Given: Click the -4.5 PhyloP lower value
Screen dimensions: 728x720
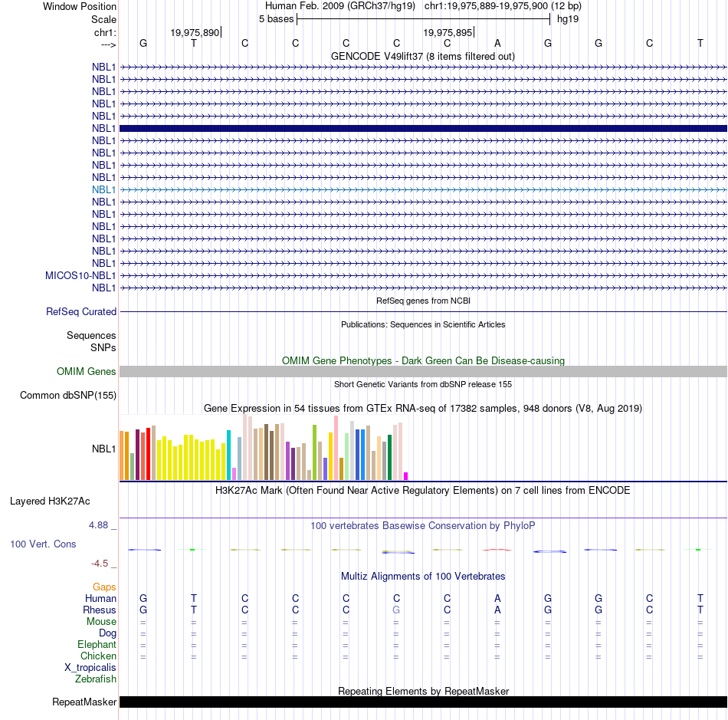Looking at the screenshot, I should [100, 564].
